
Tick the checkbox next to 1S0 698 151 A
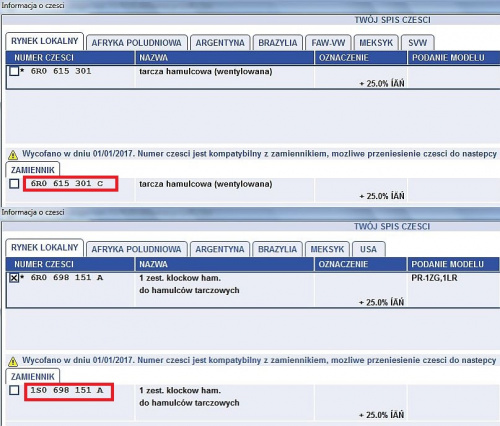14,390
